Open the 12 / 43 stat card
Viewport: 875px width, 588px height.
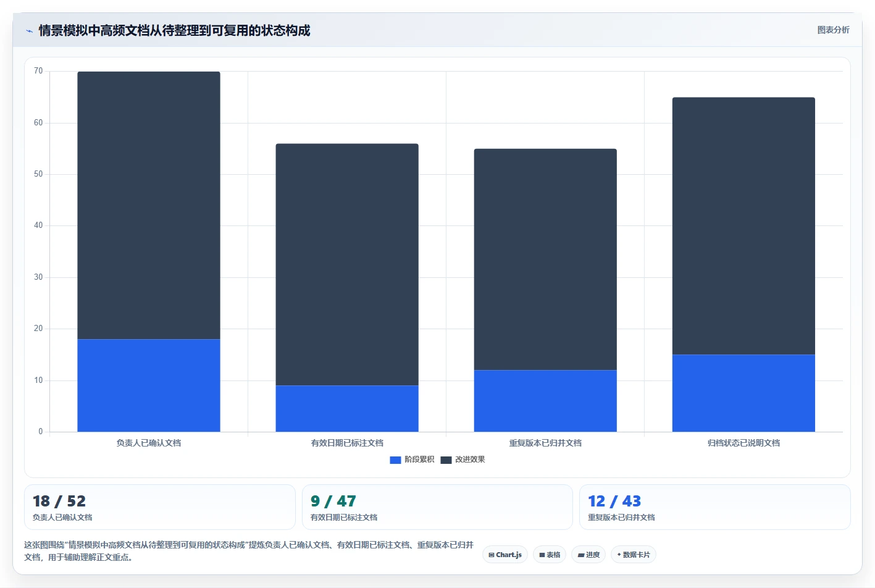click(x=715, y=507)
